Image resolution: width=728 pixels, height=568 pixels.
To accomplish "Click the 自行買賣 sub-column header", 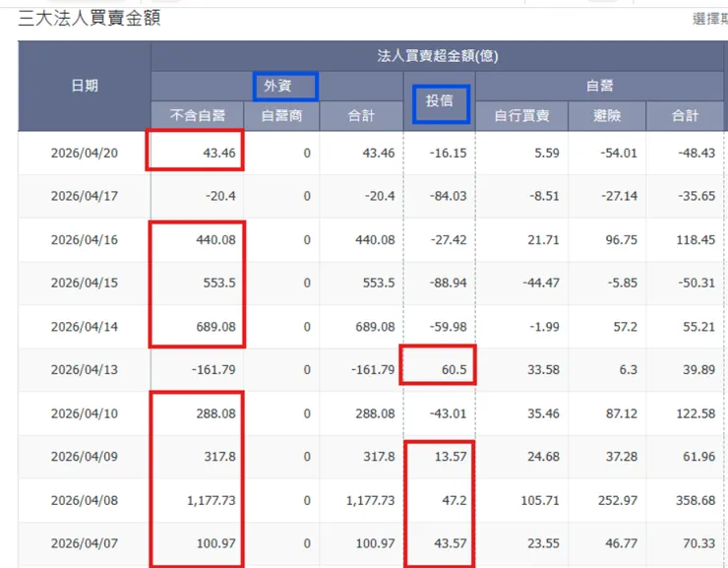I will click(521, 115).
